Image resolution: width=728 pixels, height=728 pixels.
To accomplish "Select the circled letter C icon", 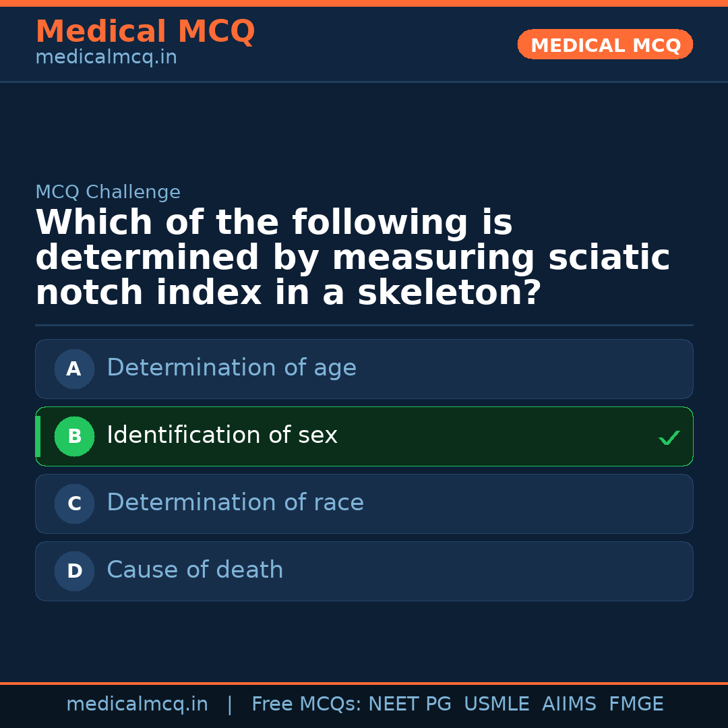I will [74, 504].
